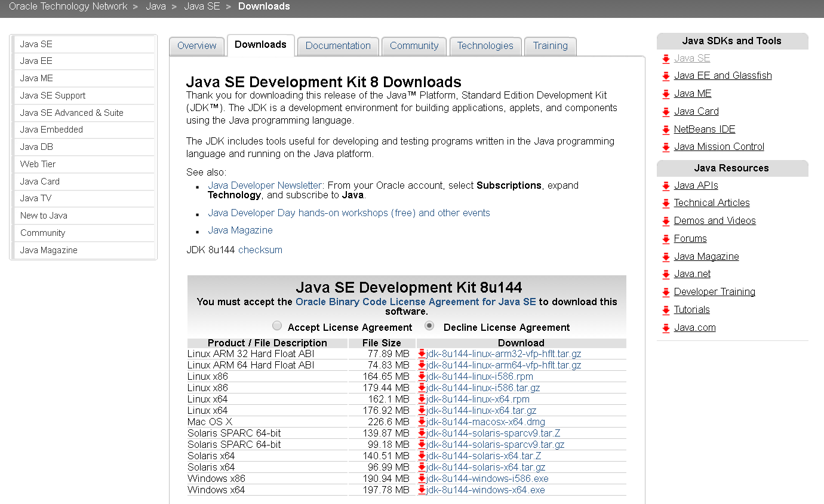Open the Documentation tab
Image resolution: width=824 pixels, height=504 pixels.
click(x=338, y=46)
